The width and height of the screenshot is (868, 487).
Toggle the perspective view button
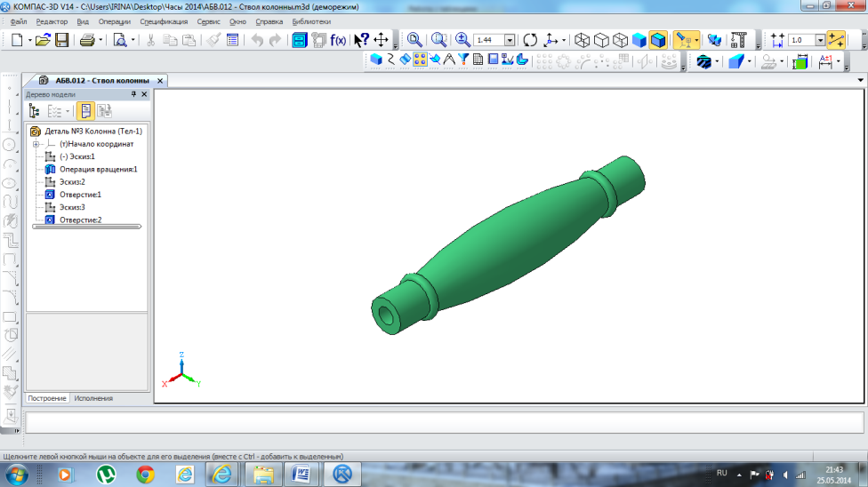(684, 40)
